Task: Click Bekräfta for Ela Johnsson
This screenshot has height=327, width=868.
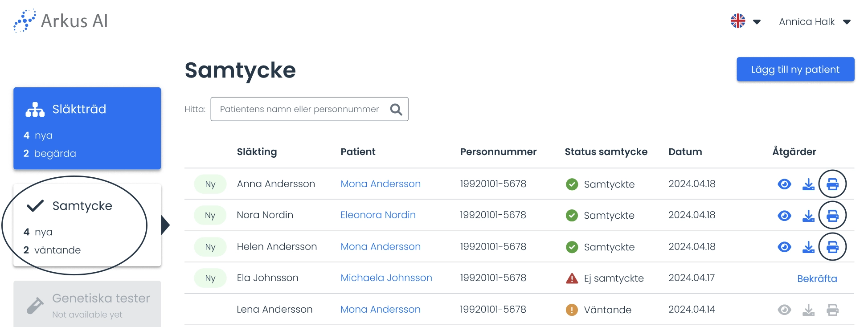Action: [817, 278]
